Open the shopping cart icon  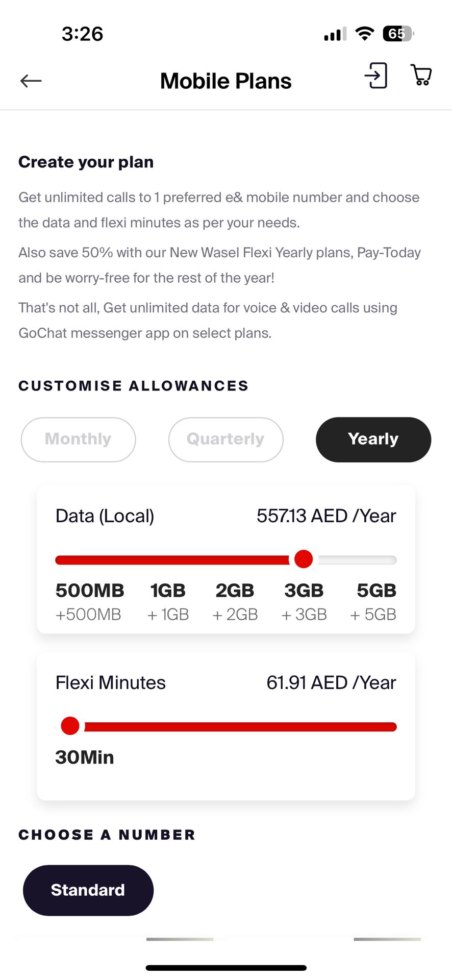[x=421, y=75]
